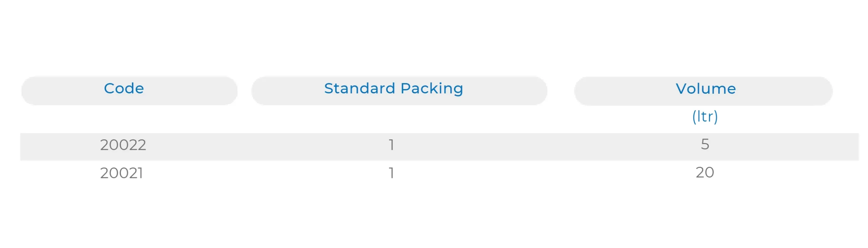
Task: Select product code 20022
Action: point(123,145)
